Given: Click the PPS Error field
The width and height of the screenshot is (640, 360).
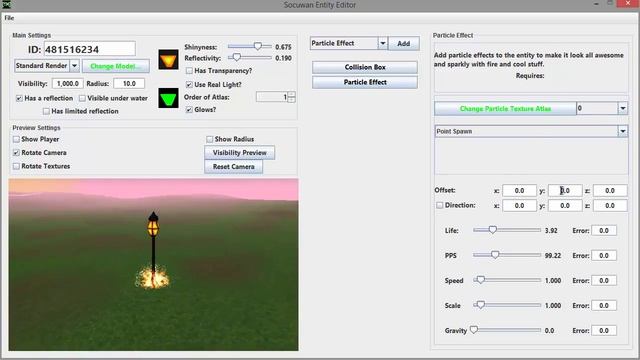Looking at the screenshot, I should pos(604,256).
